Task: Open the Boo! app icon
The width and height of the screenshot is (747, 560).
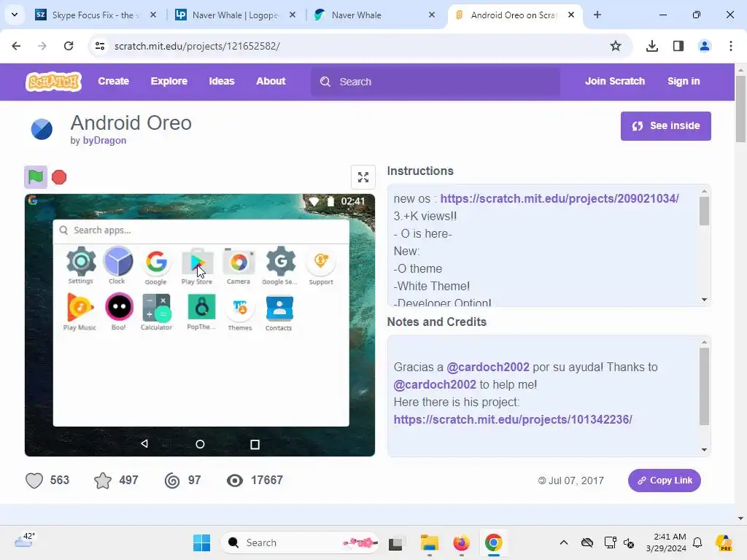Action: 119,312
